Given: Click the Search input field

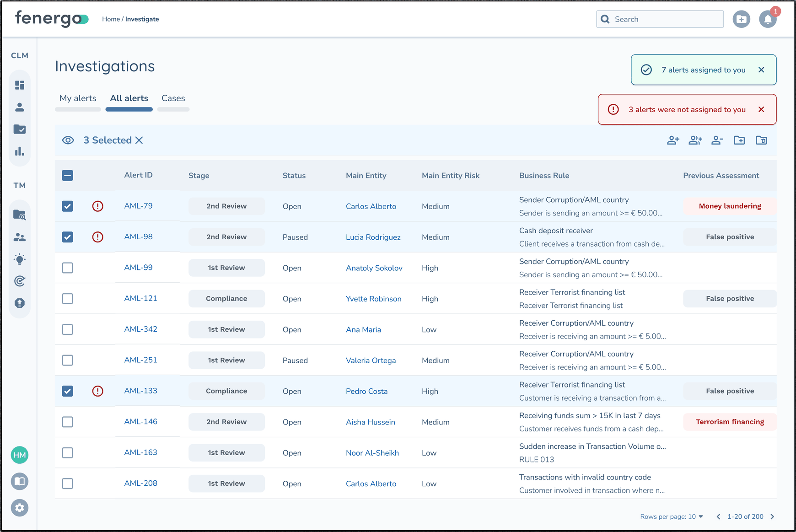Looking at the screenshot, I should tap(660, 19).
